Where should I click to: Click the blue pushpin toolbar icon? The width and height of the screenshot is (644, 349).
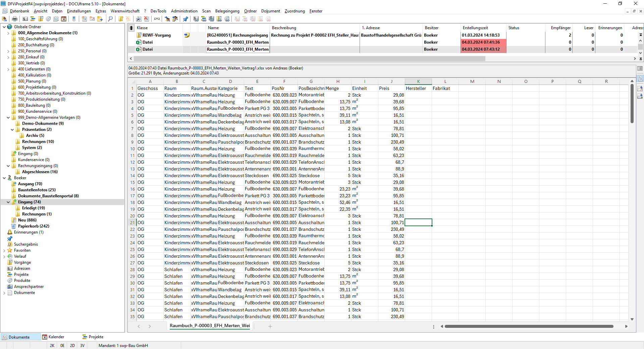185,19
